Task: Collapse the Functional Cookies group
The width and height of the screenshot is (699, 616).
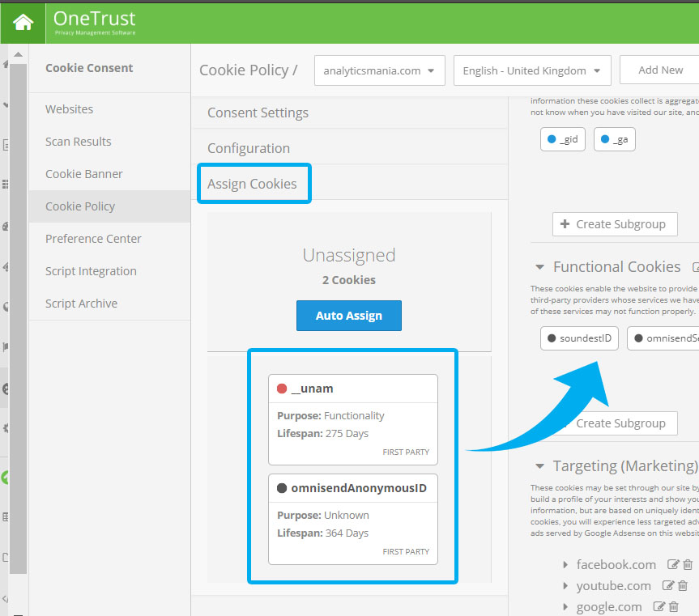Action: (x=539, y=267)
